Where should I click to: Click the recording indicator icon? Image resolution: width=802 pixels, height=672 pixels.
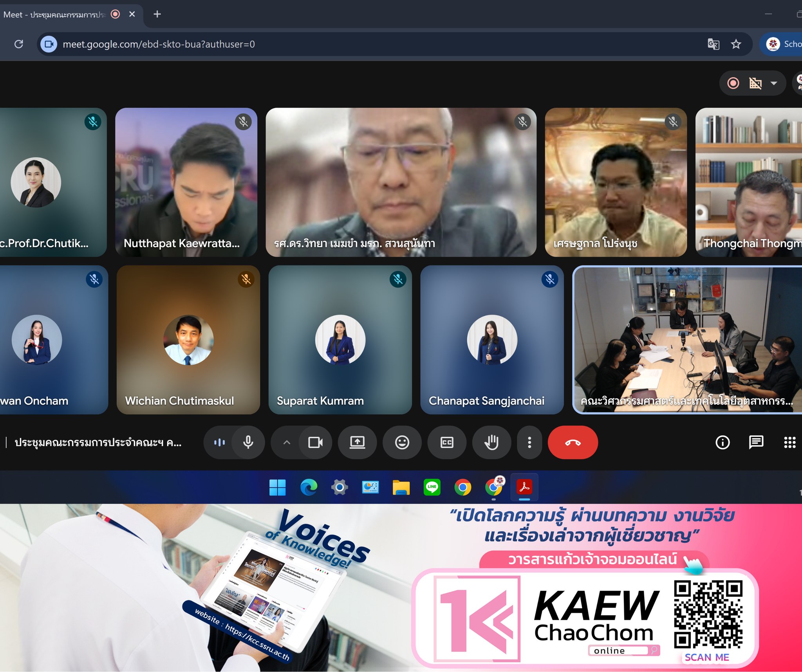click(x=733, y=83)
